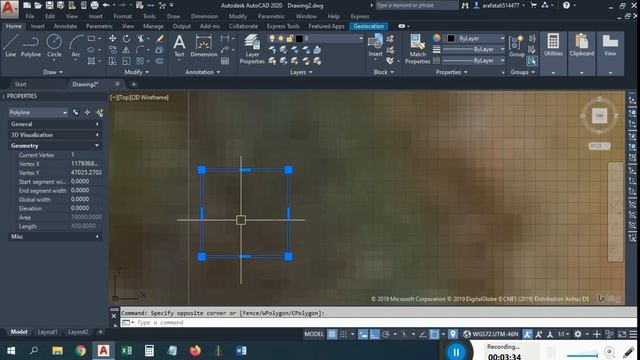This screenshot has height=360, width=640.
Task: Select the Arc tool
Action: 76,46
